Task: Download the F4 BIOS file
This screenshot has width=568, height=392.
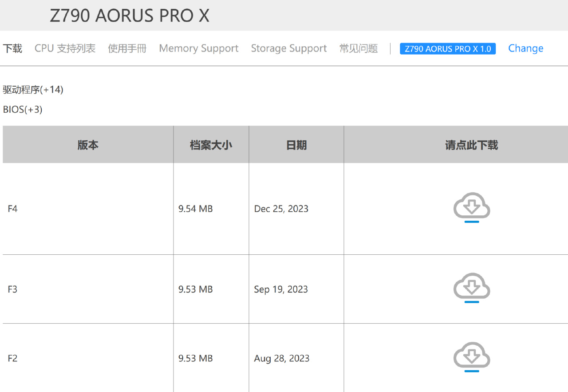Action: click(x=471, y=207)
